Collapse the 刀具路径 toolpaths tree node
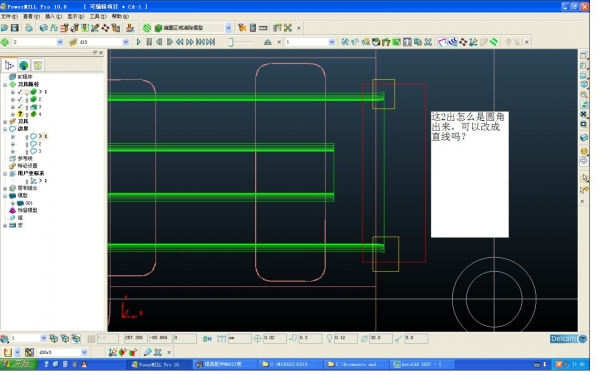The width and height of the screenshot is (600, 375). (x=5, y=85)
